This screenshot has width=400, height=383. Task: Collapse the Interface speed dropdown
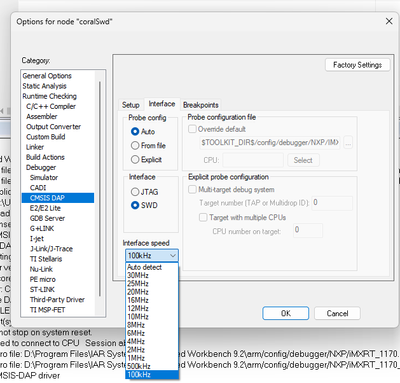coord(152,256)
